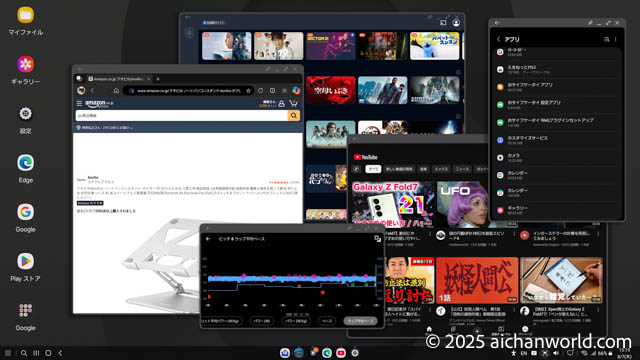
Task: Select the ペース chip in running chart
Action: pyautogui.click(x=327, y=321)
